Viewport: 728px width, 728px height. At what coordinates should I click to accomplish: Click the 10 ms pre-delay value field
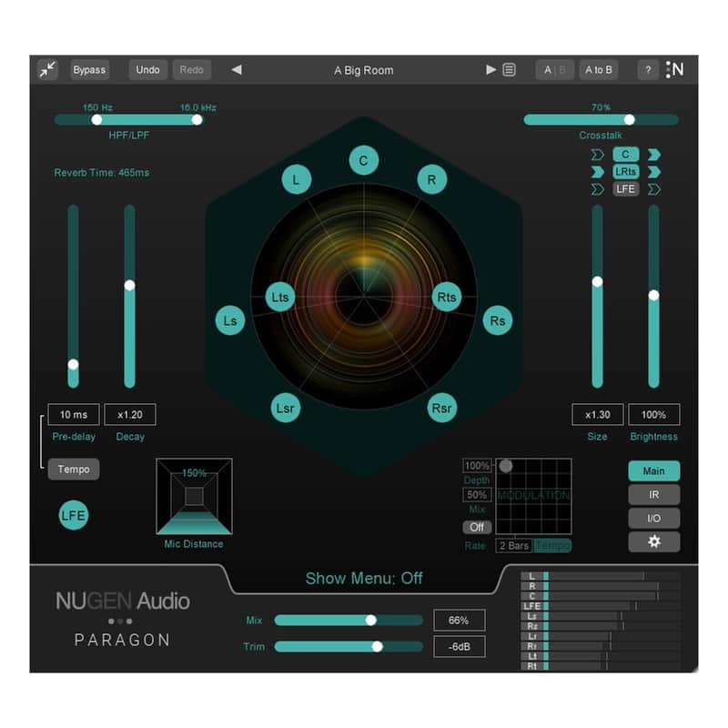pyautogui.click(x=74, y=415)
